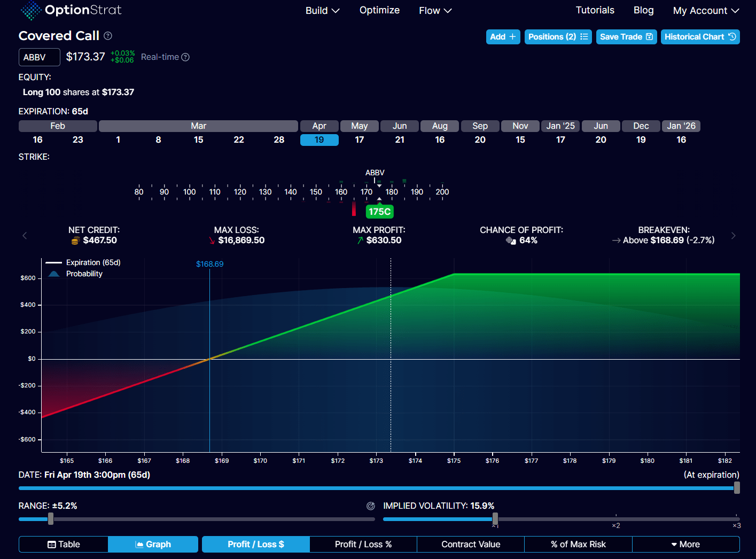
Task: Open the Tutorials page
Action: (595, 10)
